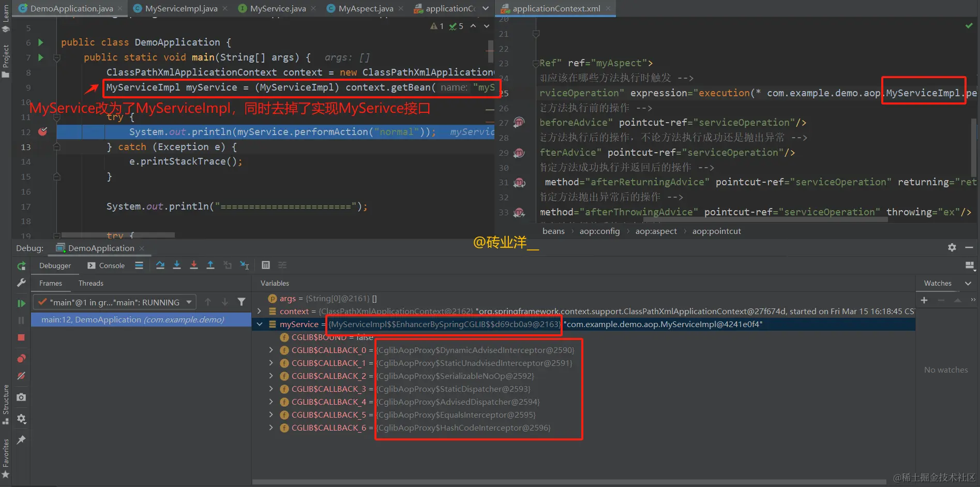The image size is (980, 487).
Task: Expand CGLIB$CALLBACK_1 node
Action: pyautogui.click(x=271, y=363)
